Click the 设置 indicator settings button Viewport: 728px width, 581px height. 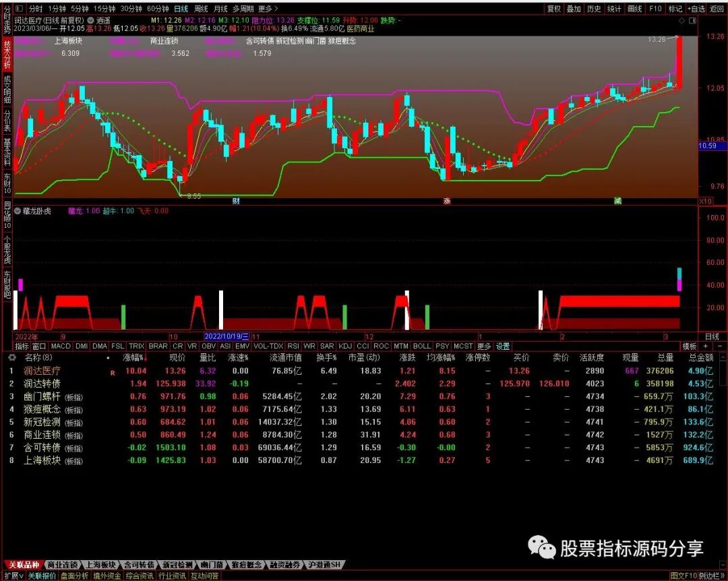[x=503, y=346]
